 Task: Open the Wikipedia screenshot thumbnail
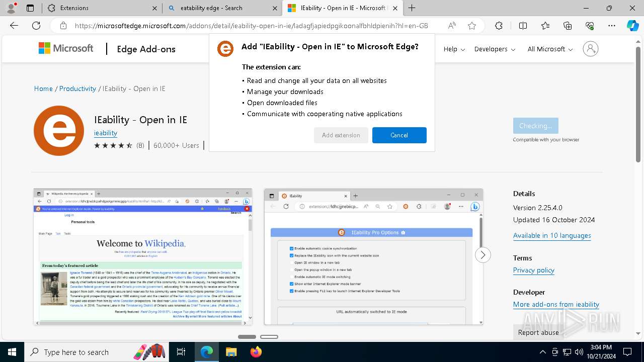point(143,257)
